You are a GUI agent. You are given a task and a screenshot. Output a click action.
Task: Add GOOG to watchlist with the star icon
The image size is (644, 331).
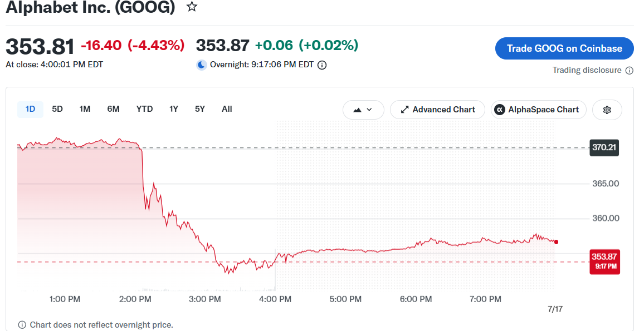(192, 7)
